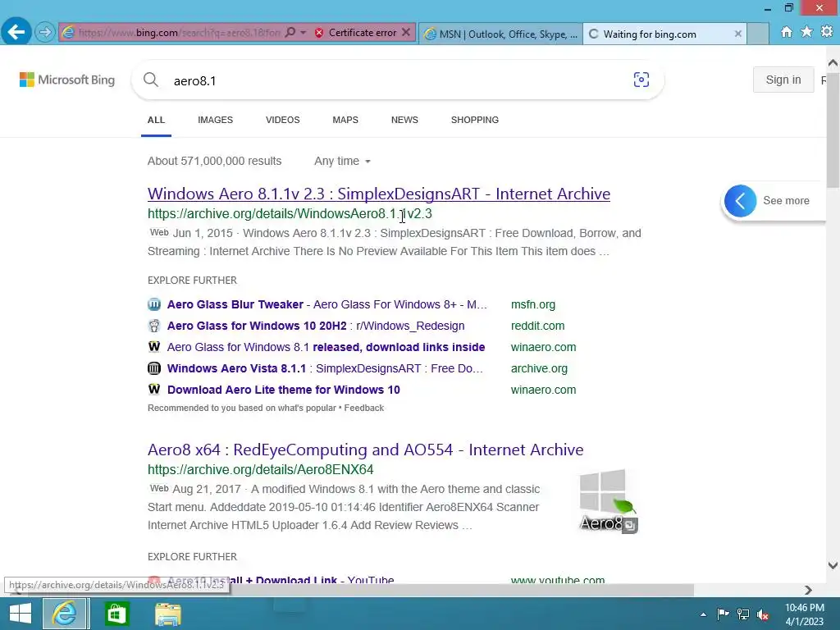
Task: Open Aero8 x64 RedEyeComputing result link
Action: [365, 450]
